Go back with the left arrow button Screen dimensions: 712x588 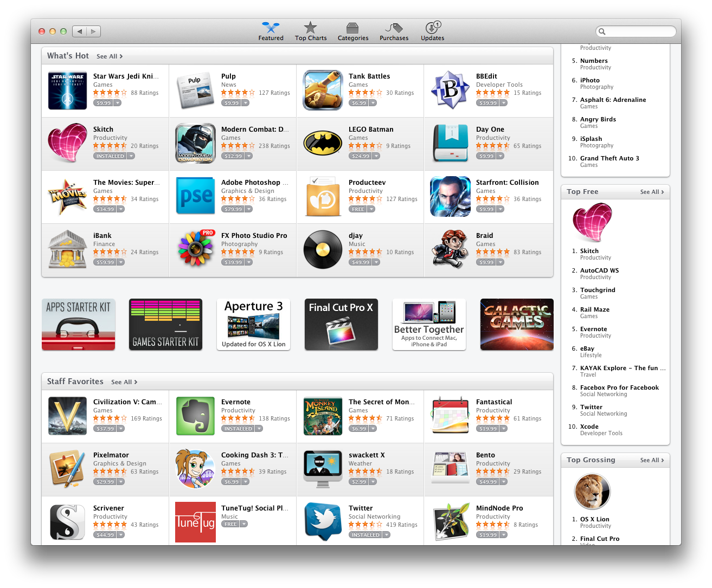pos(80,31)
